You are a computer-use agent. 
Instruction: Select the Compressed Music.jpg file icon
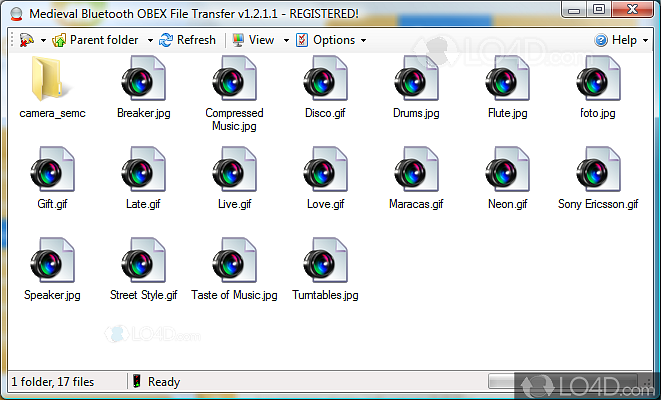coord(235,78)
